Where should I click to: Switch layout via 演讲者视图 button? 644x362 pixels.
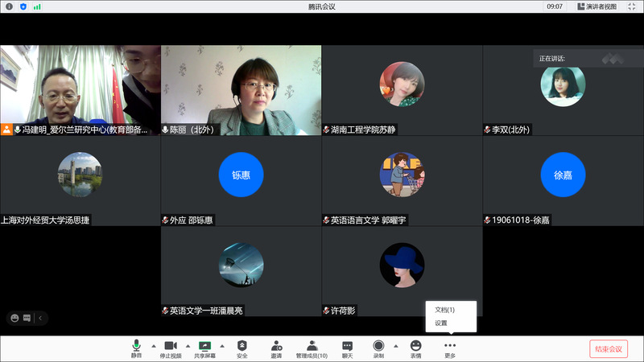click(597, 6)
